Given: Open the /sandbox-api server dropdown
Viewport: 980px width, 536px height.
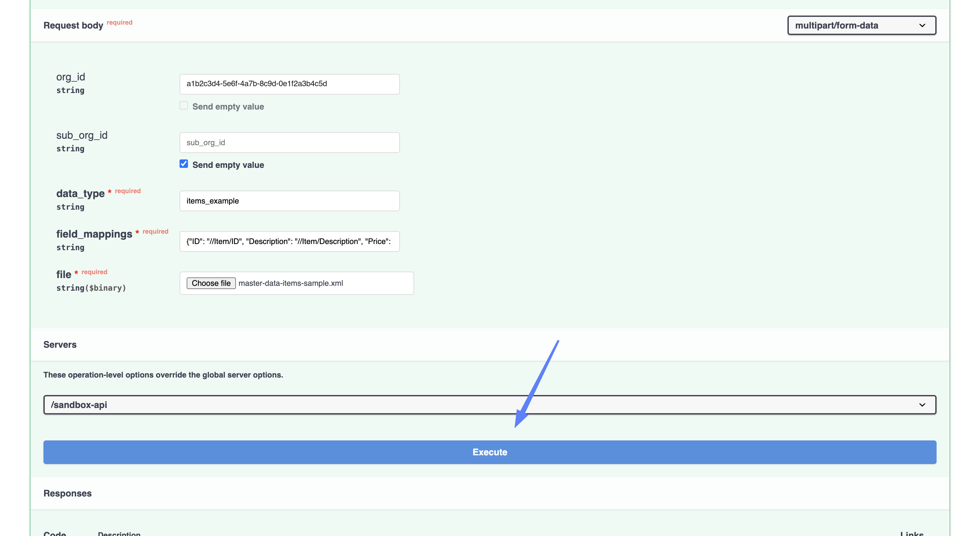Looking at the screenshot, I should click(x=490, y=405).
